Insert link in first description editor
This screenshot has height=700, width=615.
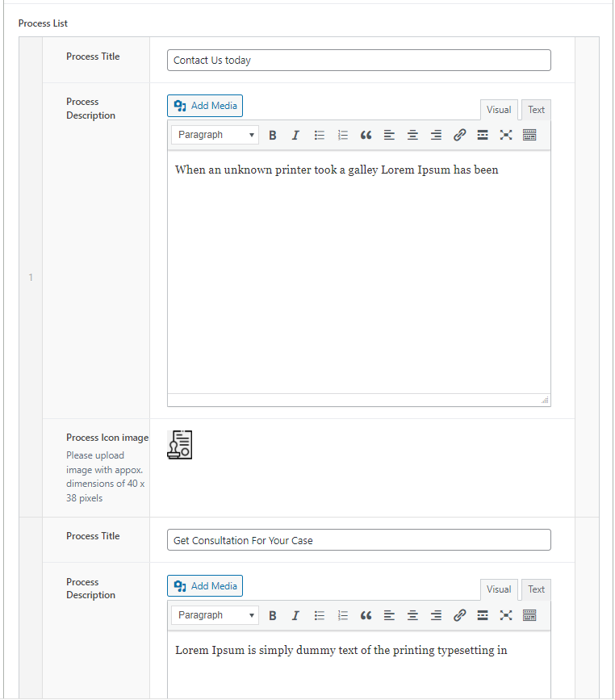pos(460,135)
